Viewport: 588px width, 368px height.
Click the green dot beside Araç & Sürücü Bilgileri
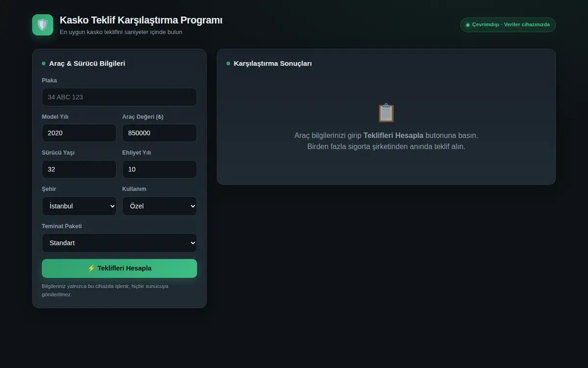(x=44, y=63)
